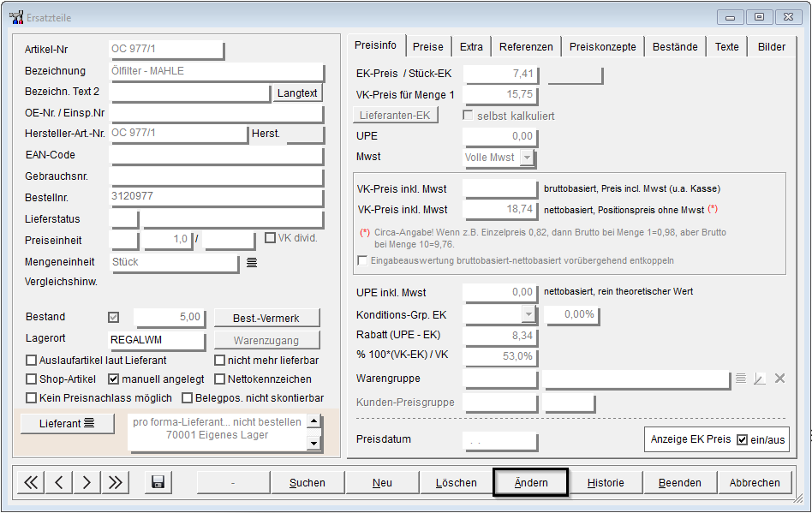This screenshot has width=812, height=513.
Task: Click the floppy disk save icon
Action: (158, 482)
